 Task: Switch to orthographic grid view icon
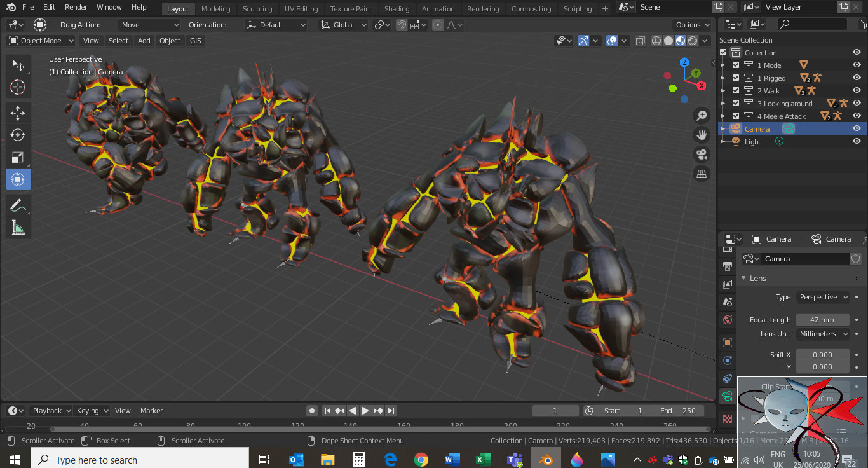[702, 174]
